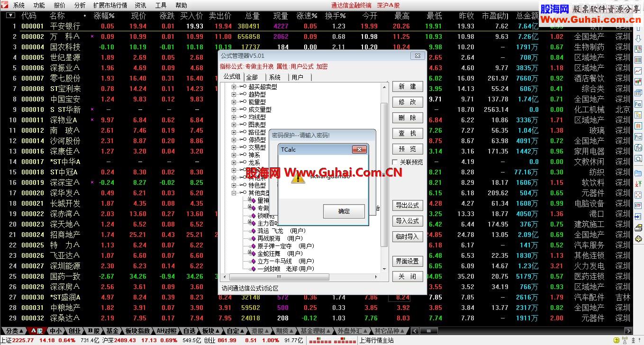Switch to the 用户 tab in formula manager
This screenshot has width=644, height=345.
pos(298,77)
